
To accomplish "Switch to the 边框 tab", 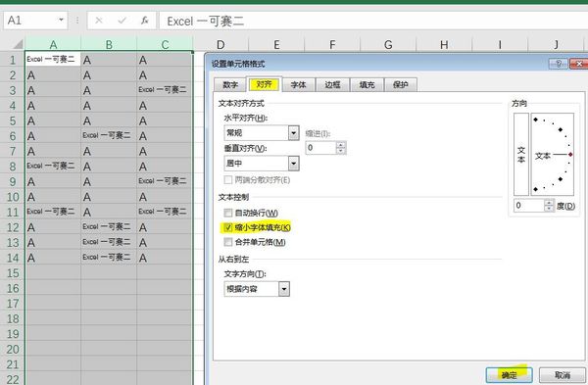I will (x=332, y=84).
